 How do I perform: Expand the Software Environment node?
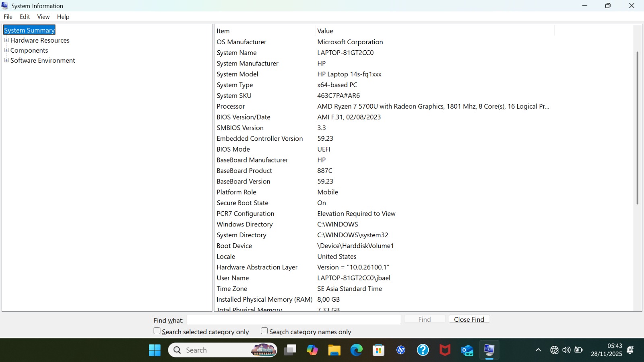[x=6, y=60]
